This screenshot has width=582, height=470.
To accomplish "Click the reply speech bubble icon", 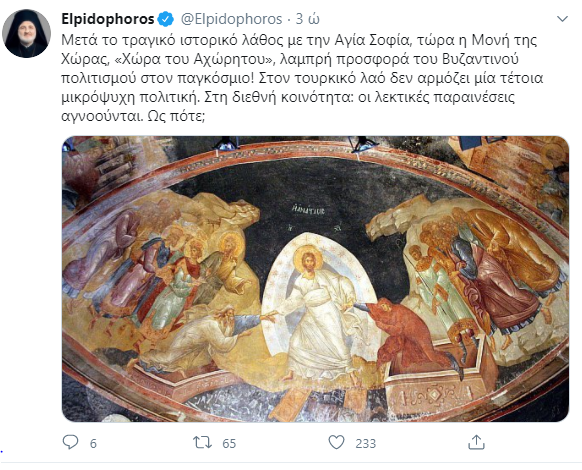I will (x=70, y=442).
